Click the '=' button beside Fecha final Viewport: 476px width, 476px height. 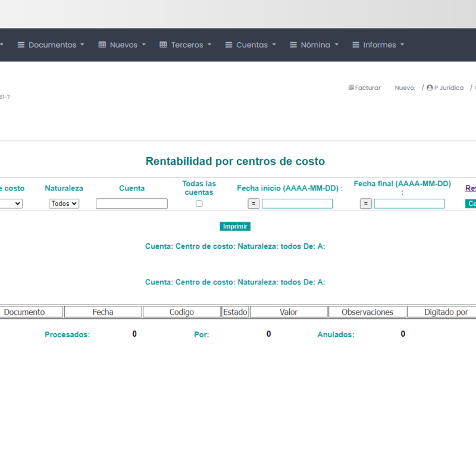366,203
